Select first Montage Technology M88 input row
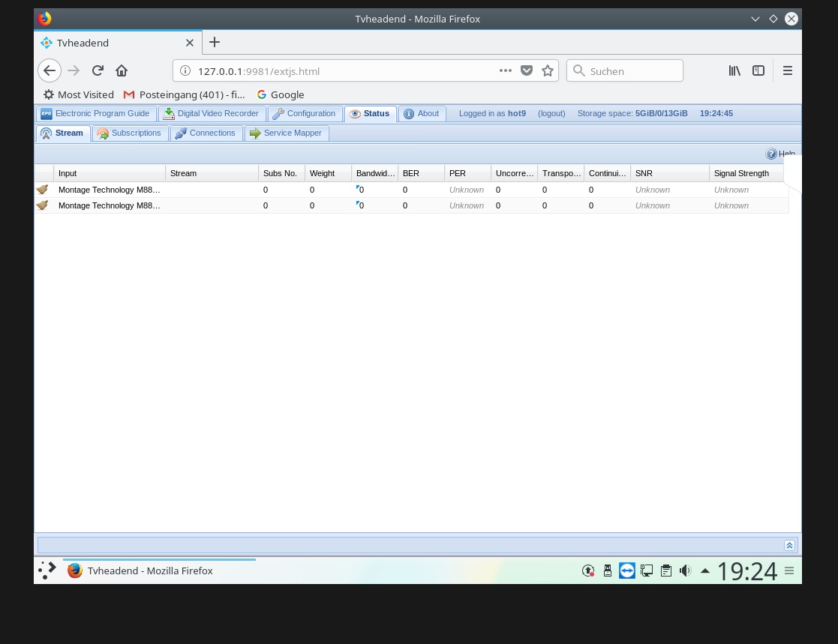 412,190
